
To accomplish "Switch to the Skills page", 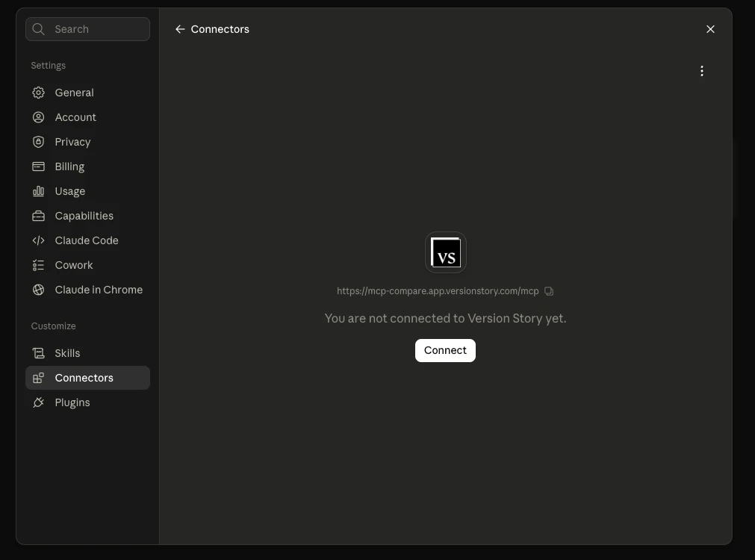I will (87, 353).
